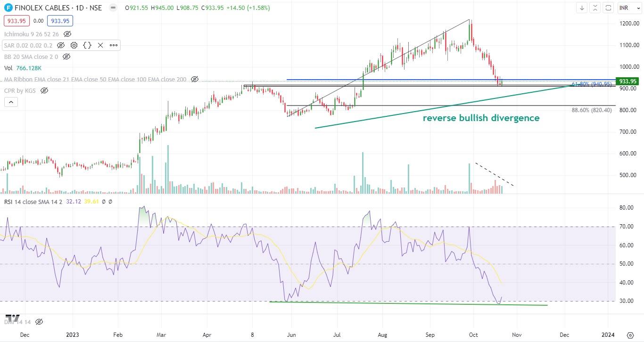Open SAR more options menu
Image resolution: width=644 pixels, height=342 pixels.
pyautogui.click(x=114, y=45)
